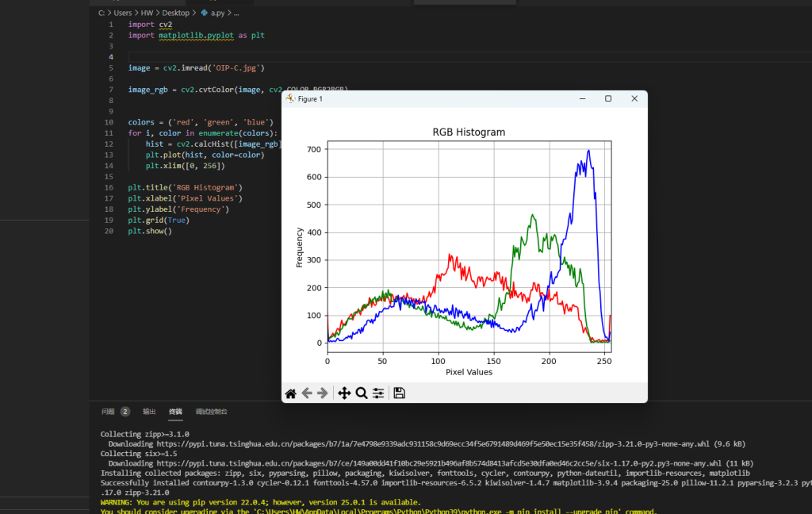Activate the Zoom to rectangle magnifier tool

[362, 393]
